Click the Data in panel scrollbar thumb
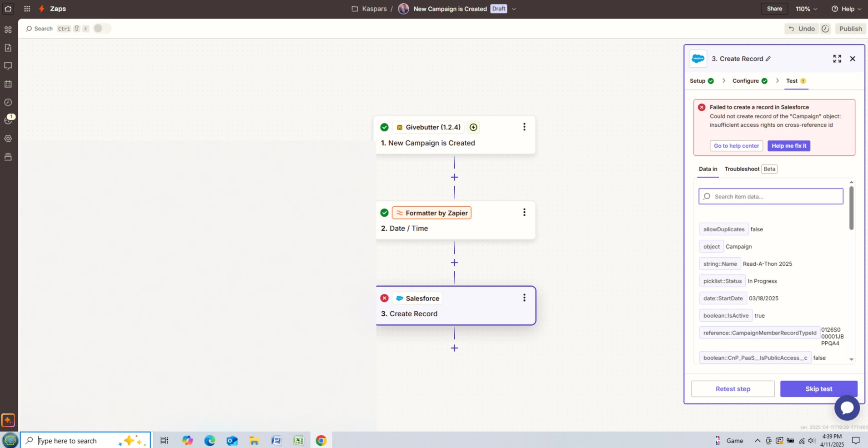This screenshot has height=448, width=868. (x=851, y=208)
